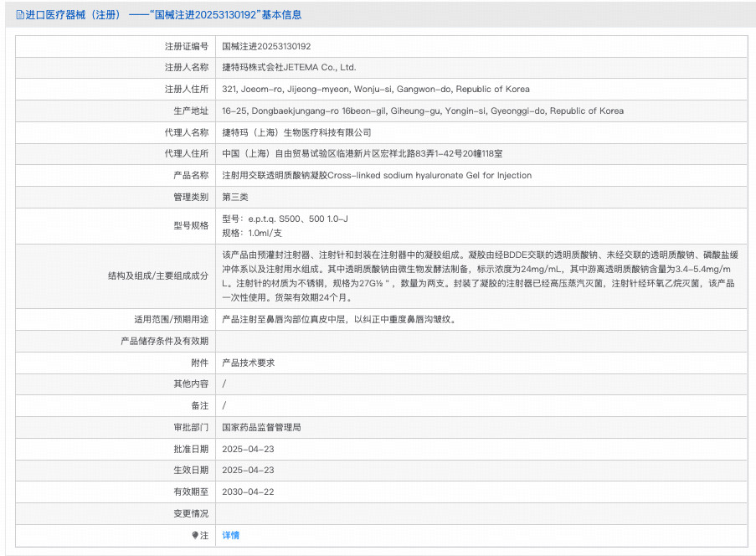This screenshot has width=756, height=556.
Task: Click the 第三类 management category value
Action: pos(235,197)
